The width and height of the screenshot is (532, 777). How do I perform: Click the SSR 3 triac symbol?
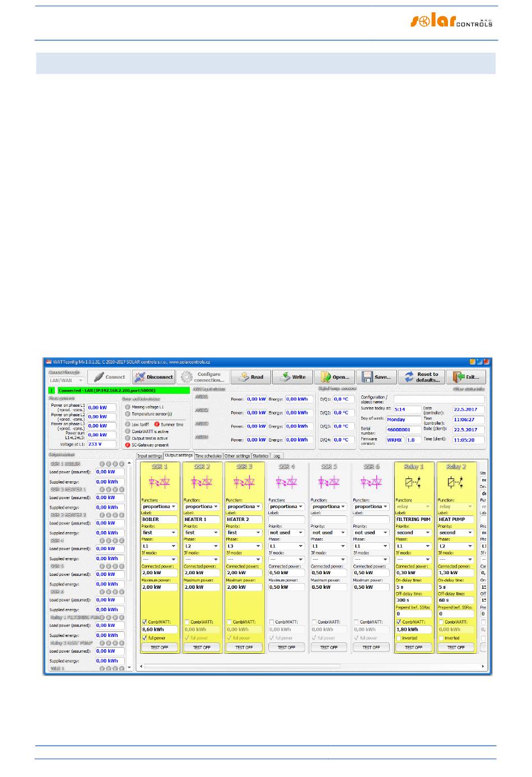pyautogui.click(x=244, y=482)
